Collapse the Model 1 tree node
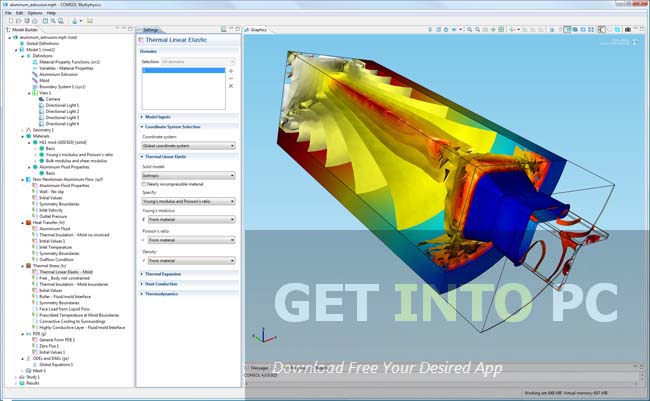The image size is (650, 401). pos(16,50)
